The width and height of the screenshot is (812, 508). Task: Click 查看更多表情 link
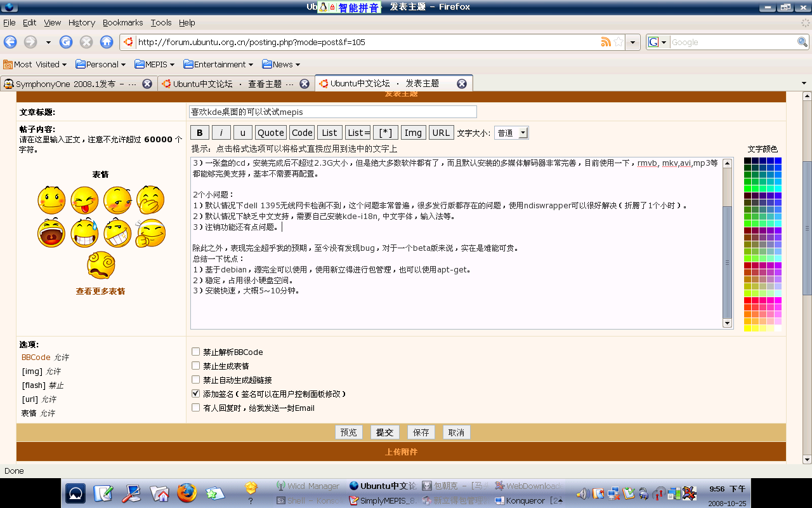click(x=101, y=291)
